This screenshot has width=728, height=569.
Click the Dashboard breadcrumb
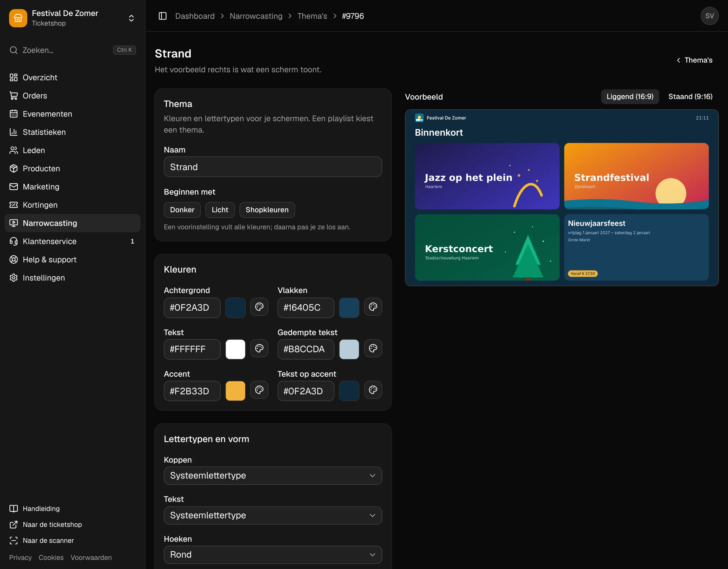point(195,16)
